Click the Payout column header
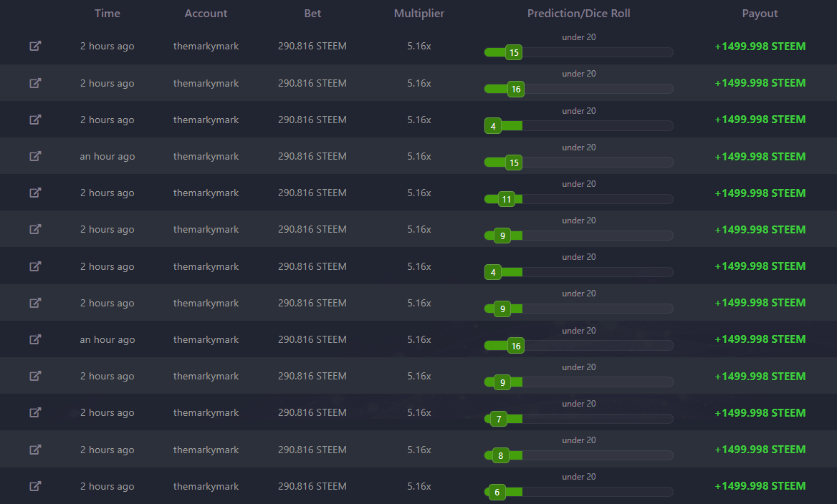Viewport: 837px width, 504px height. [x=760, y=14]
